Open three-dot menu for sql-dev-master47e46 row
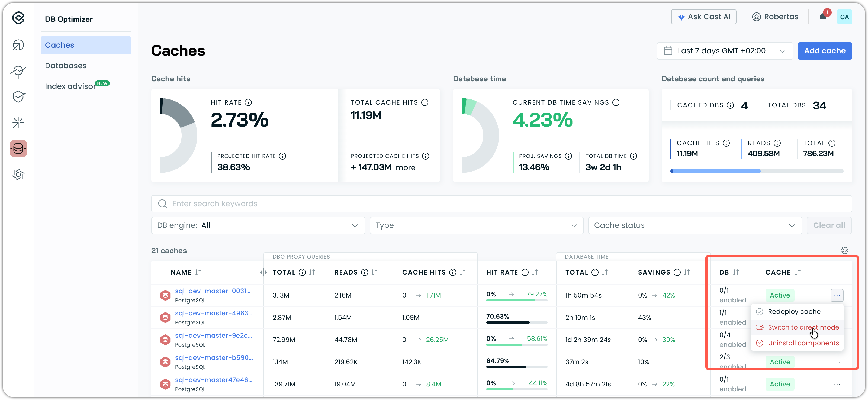Image resolution: width=868 pixels, height=400 pixels. 837,384
